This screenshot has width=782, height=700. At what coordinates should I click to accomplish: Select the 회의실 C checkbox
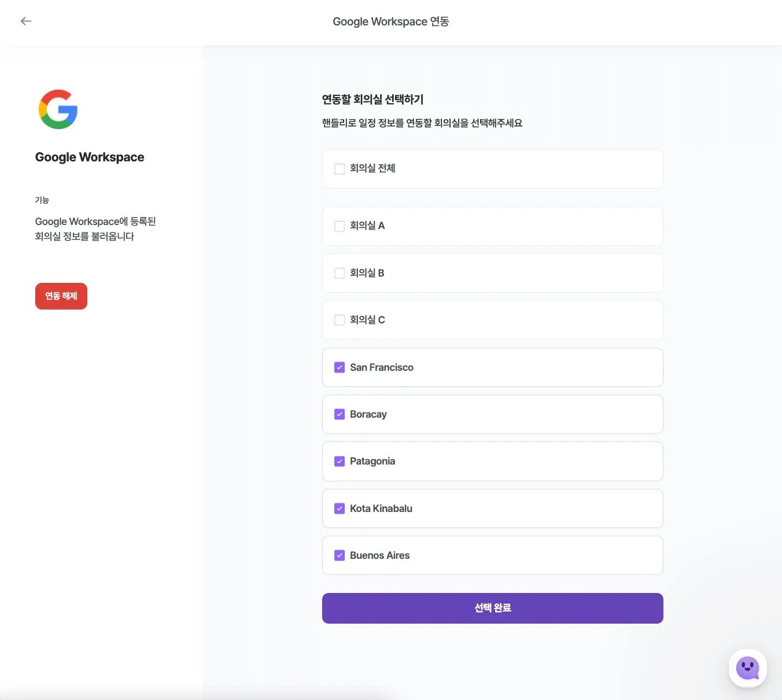point(340,320)
